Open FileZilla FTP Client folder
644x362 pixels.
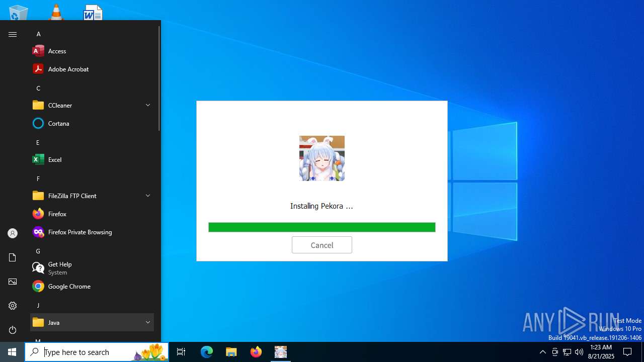tap(92, 196)
